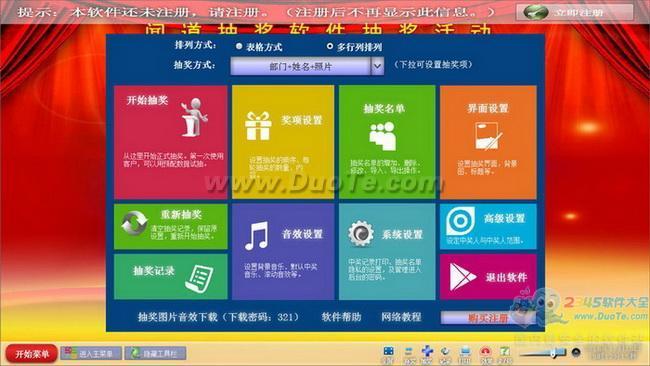The height and width of the screenshot is (366, 650).
Task: Open 抽奖记录 document tile
Action: pos(170,276)
